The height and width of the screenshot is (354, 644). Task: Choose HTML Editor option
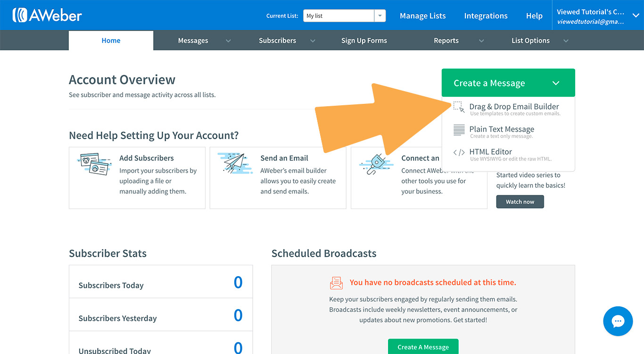click(508, 154)
